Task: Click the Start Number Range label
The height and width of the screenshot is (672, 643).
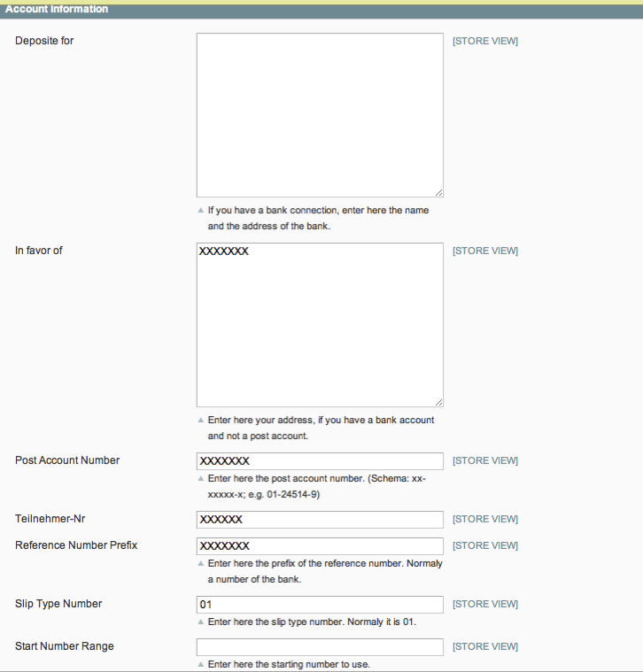Action: 65,645
